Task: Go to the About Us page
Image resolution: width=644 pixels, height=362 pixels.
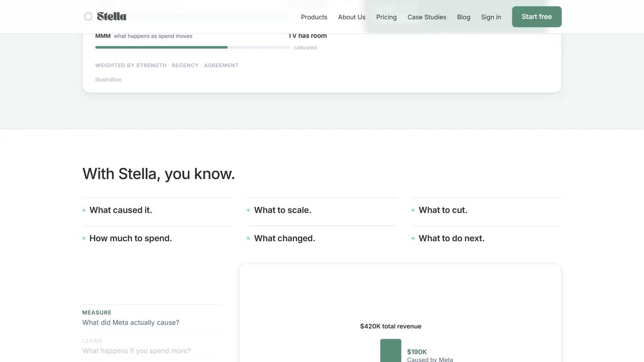Action: coord(352,17)
